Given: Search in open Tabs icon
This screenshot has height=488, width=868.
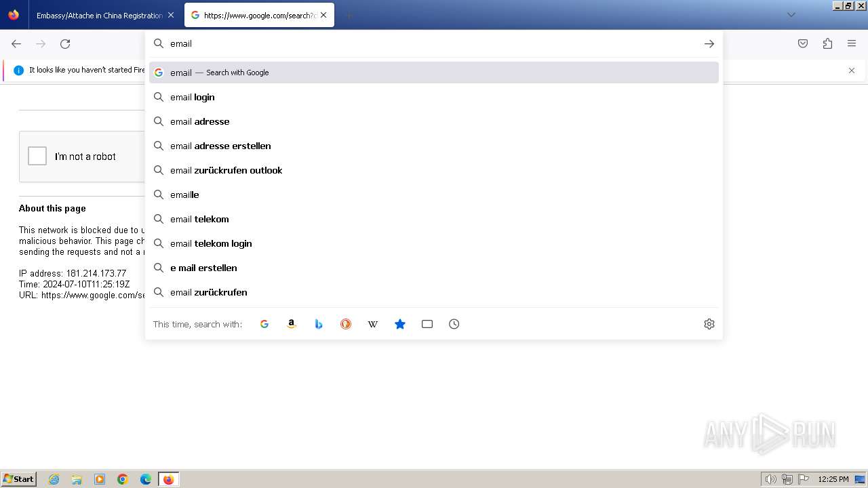Looking at the screenshot, I should [x=427, y=324].
